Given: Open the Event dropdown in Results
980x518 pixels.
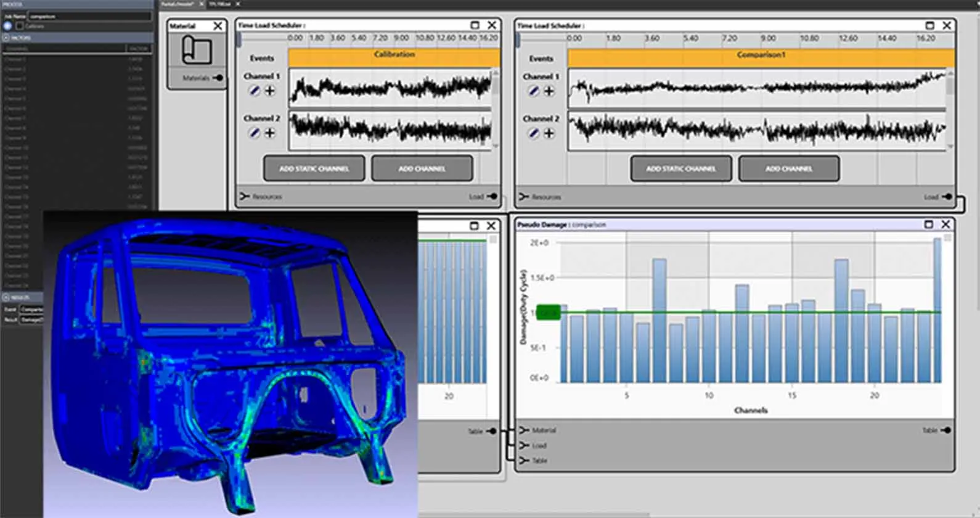Looking at the screenshot, I should 31,309.
